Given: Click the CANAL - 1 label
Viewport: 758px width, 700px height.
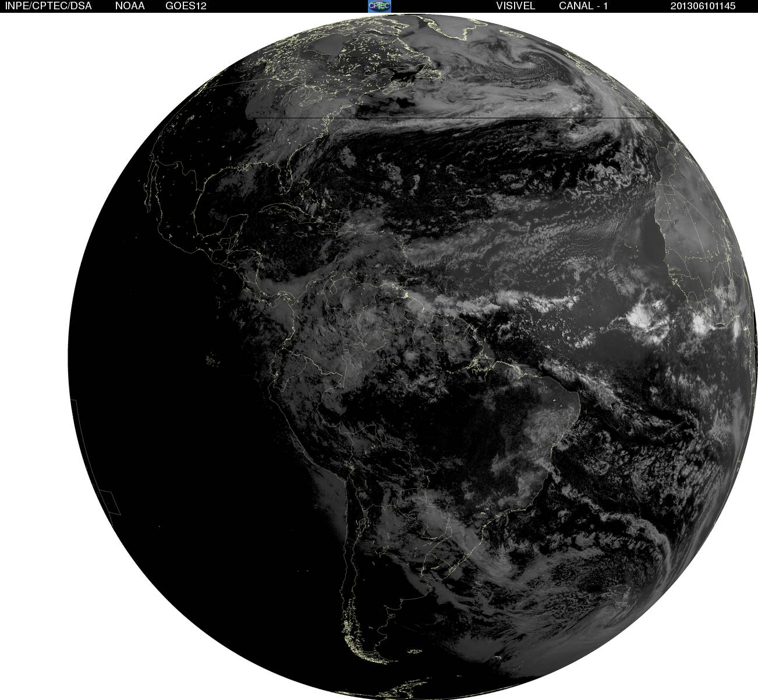Looking at the screenshot, I should [x=583, y=6].
